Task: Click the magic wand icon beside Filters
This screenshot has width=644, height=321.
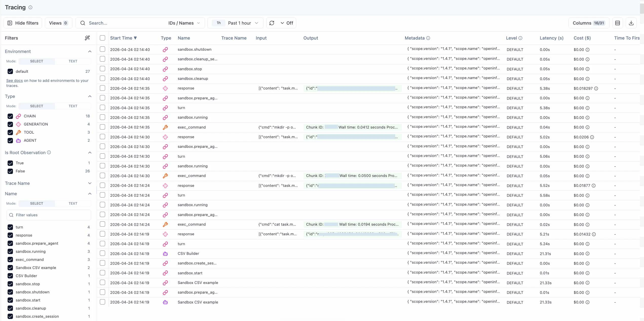Action: tap(87, 38)
